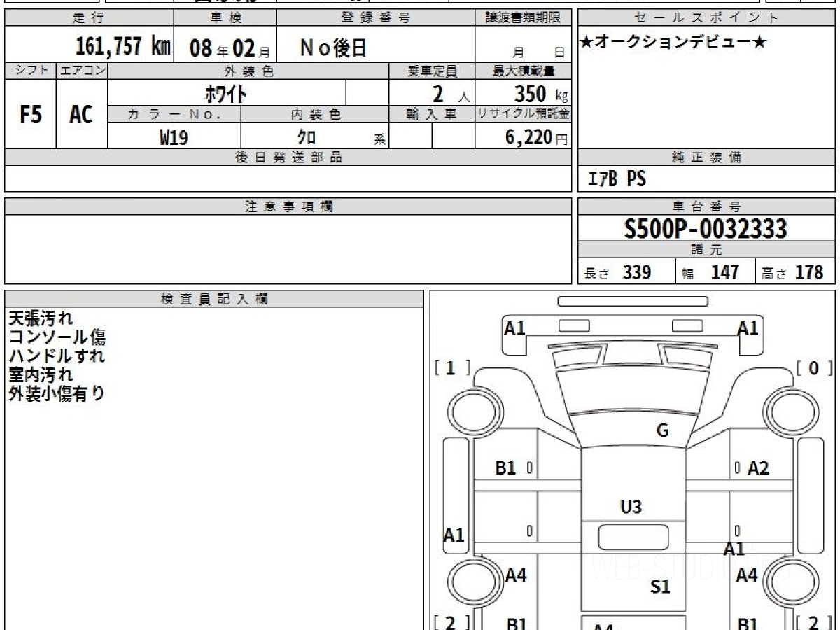The image size is (840, 630).
Task: Select the recycle deposit 6,220円
Action: pos(536,137)
